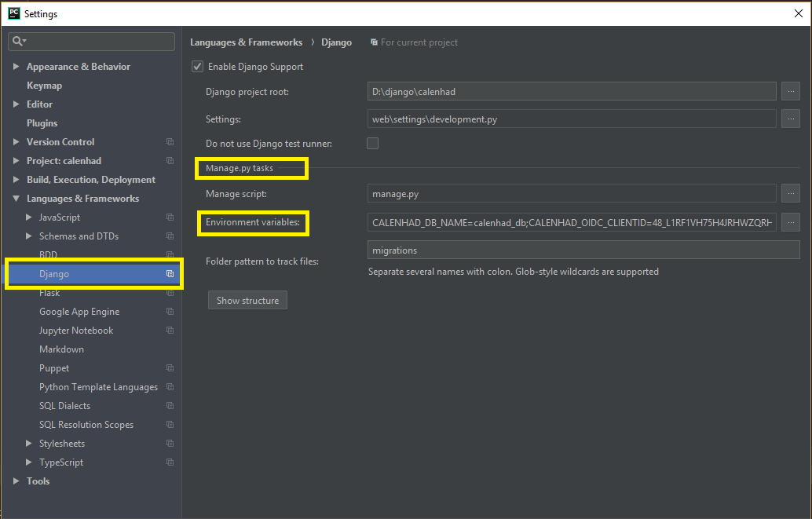This screenshot has width=812, height=519.
Task: Click the settings search field
Action: click(91, 42)
